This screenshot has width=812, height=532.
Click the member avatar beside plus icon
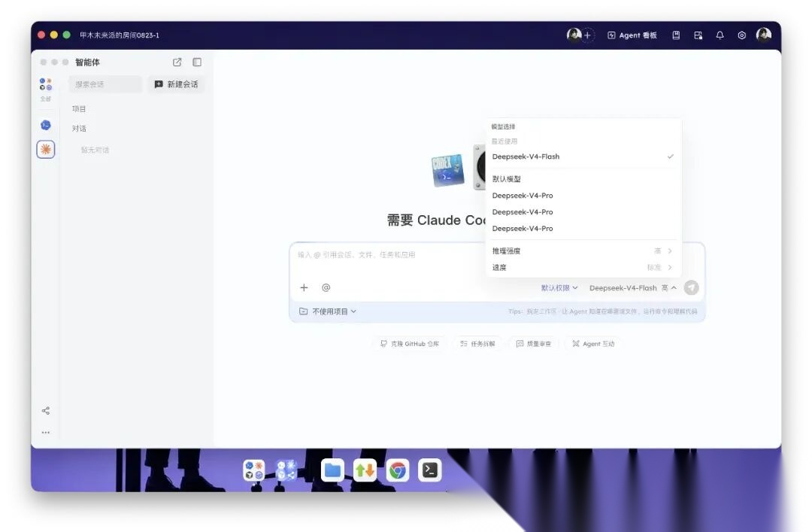[x=574, y=35]
